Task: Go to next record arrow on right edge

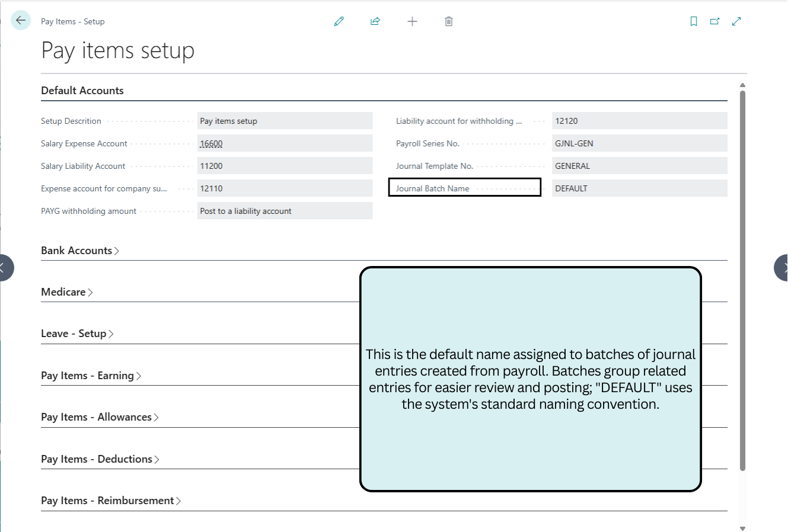Action: tap(782, 267)
